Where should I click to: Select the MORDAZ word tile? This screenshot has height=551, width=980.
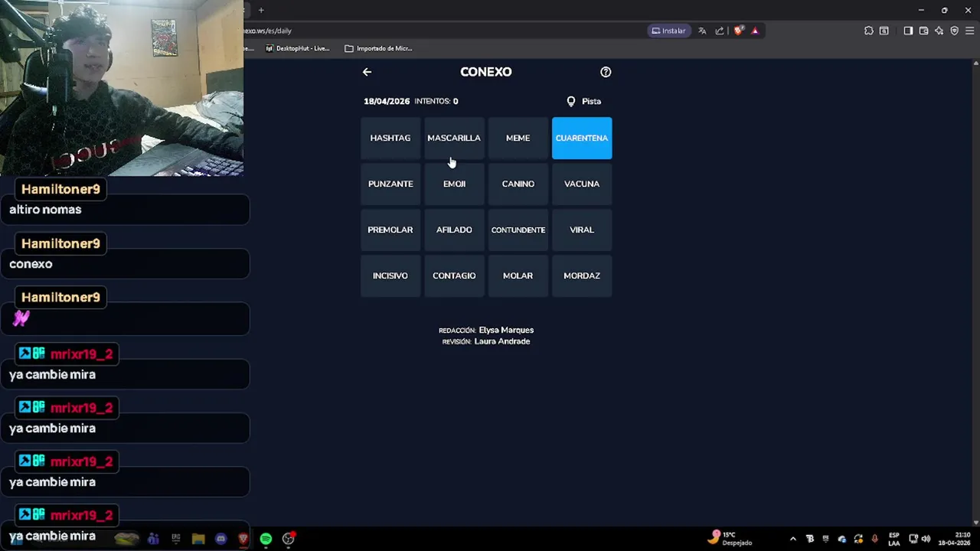[x=582, y=275]
